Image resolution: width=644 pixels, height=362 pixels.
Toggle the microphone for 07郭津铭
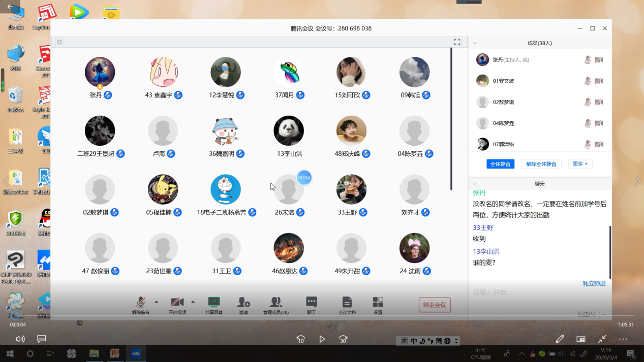coord(588,144)
